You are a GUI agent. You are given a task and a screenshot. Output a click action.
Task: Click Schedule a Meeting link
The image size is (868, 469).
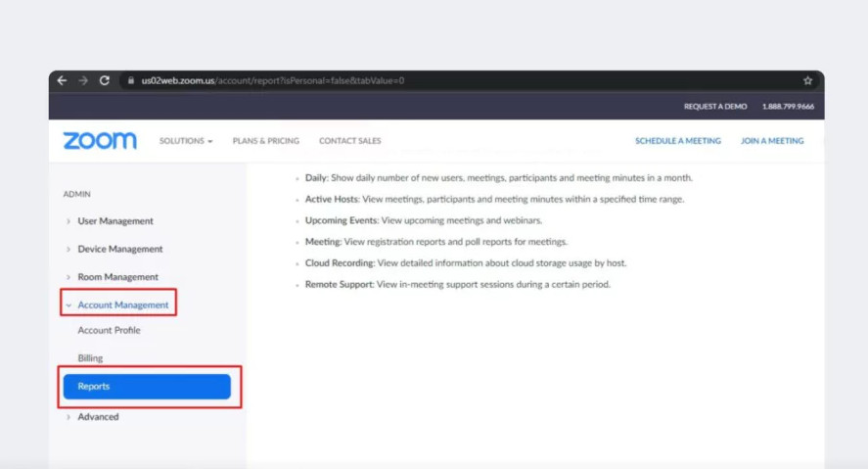pos(677,141)
